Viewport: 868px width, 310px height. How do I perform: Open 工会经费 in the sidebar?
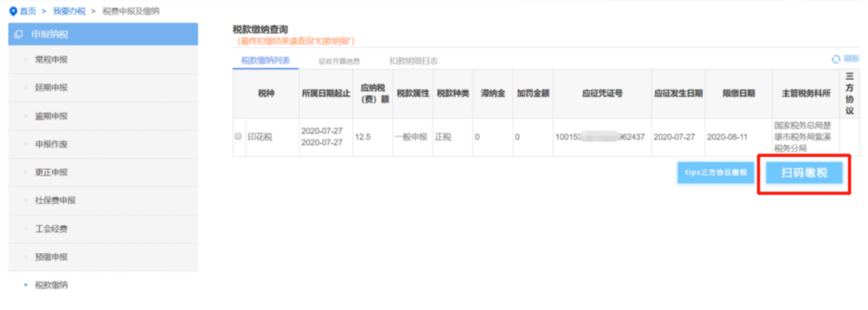(x=104, y=229)
